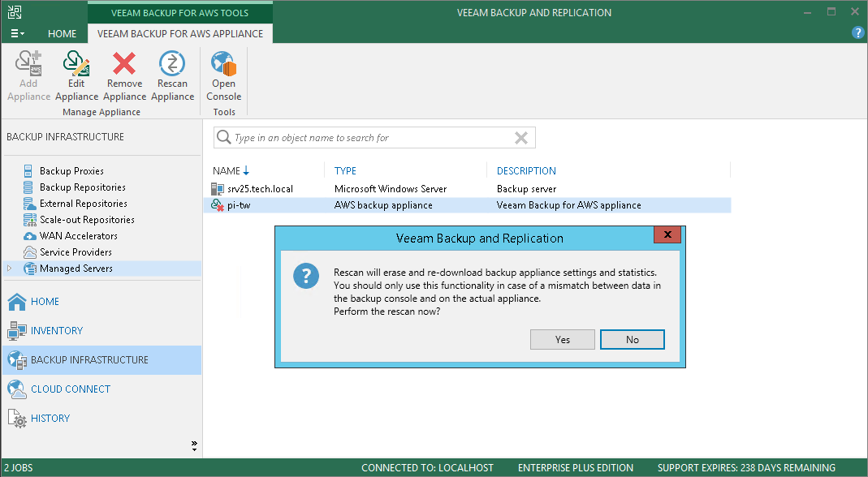Expand the Managed Servers tree node
This screenshot has height=477, width=868.
(10, 269)
